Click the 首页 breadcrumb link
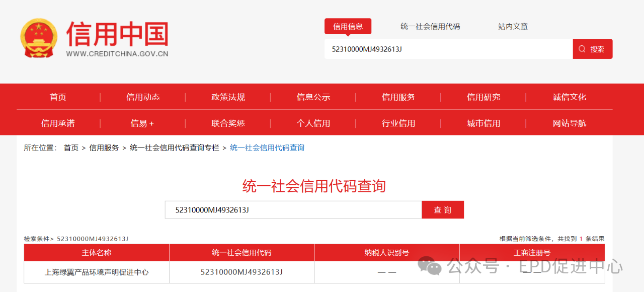644x292 pixels. coord(71,148)
